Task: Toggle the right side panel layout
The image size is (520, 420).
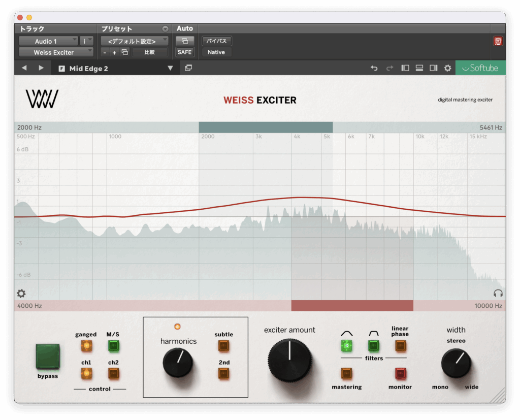Action: pyautogui.click(x=434, y=68)
